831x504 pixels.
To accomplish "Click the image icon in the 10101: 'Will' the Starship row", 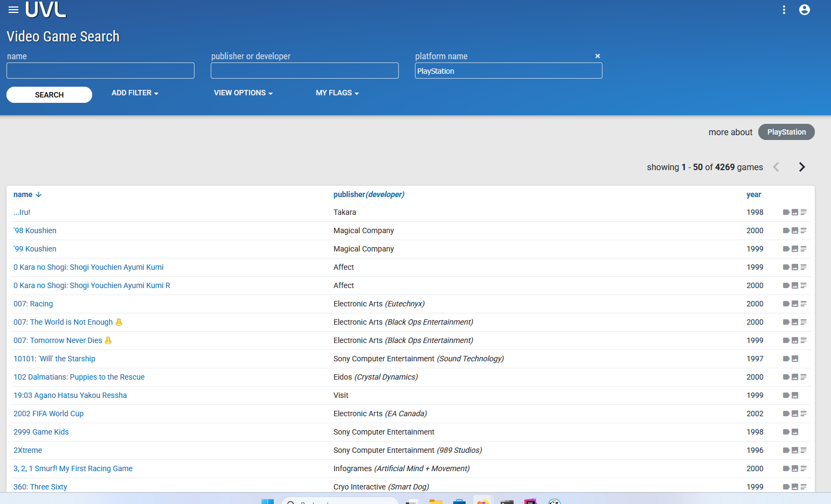I will coord(795,359).
